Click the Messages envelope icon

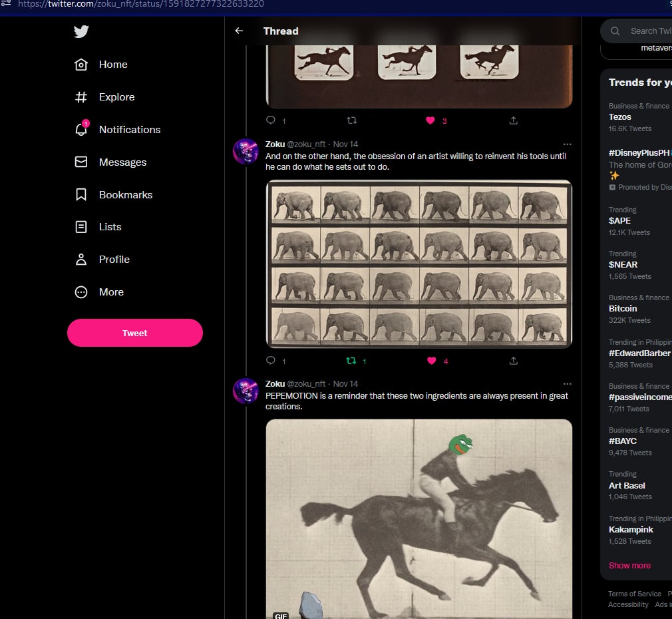point(81,162)
